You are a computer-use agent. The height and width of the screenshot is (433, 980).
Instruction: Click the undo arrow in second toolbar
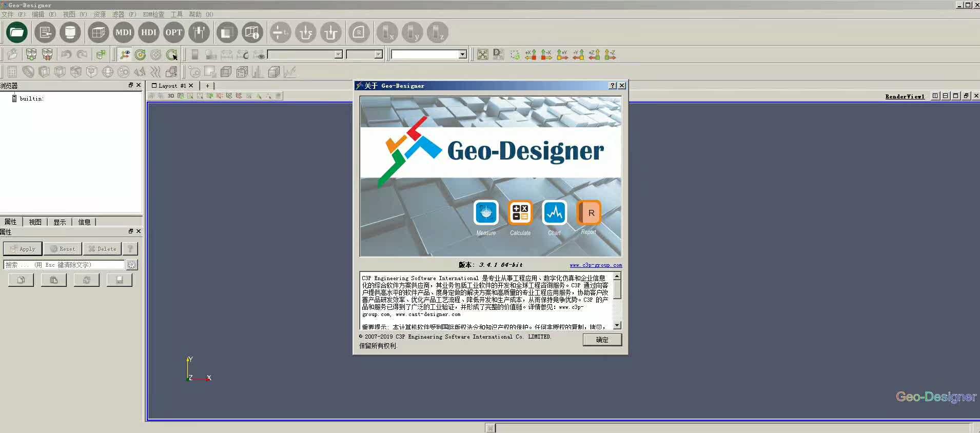coord(66,54)
